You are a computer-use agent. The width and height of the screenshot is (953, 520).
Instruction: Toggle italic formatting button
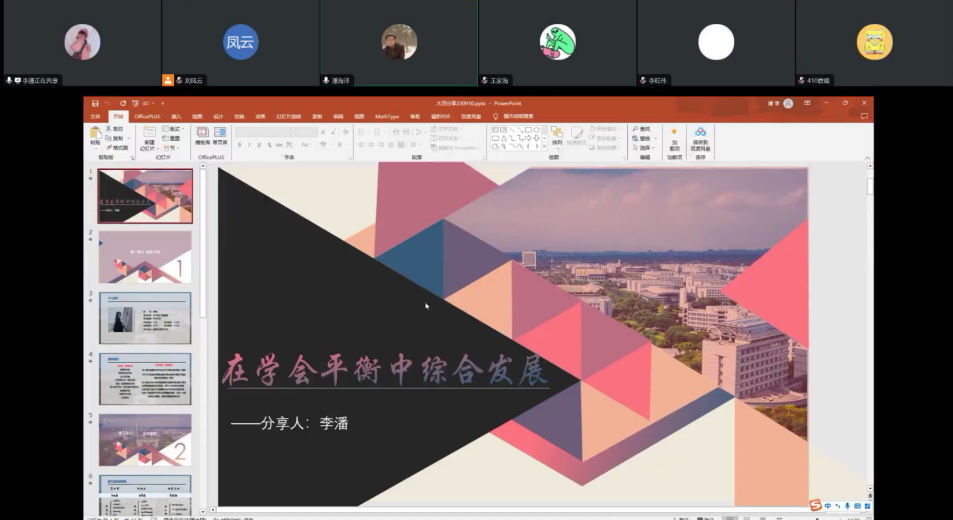click(x=248, y=145)
